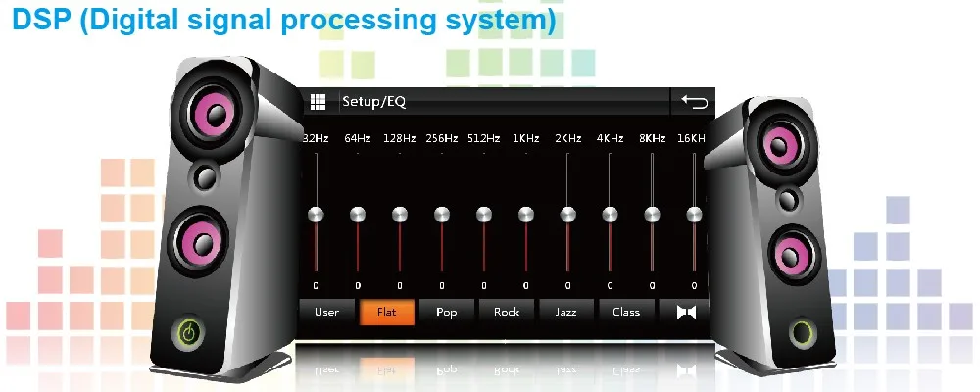
Task: Click the back arrow icon
Action: 695,101
